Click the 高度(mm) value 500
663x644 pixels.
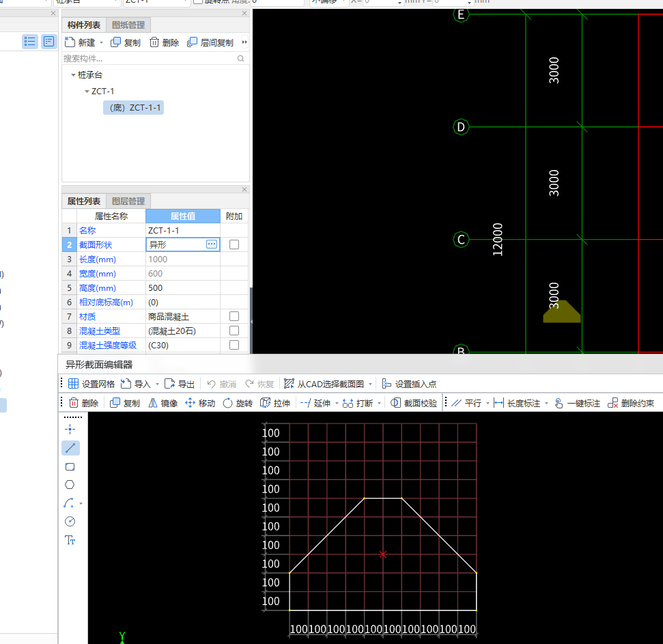(183, 288)
